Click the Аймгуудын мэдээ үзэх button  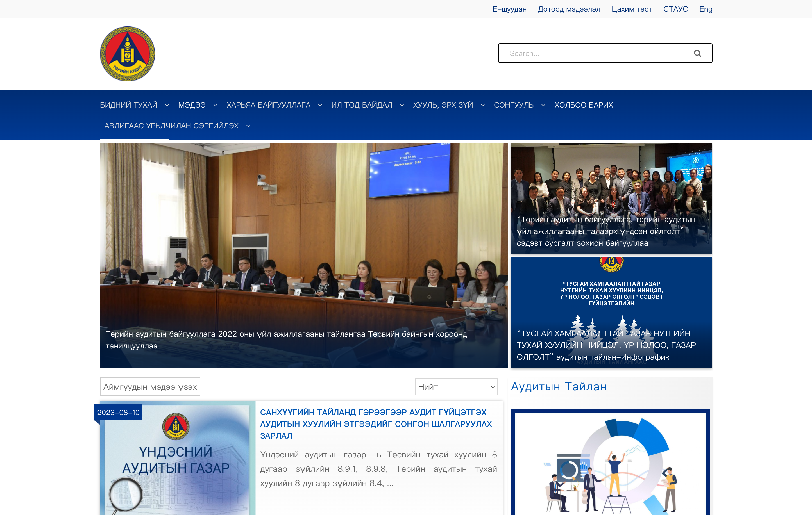point(150,387)
